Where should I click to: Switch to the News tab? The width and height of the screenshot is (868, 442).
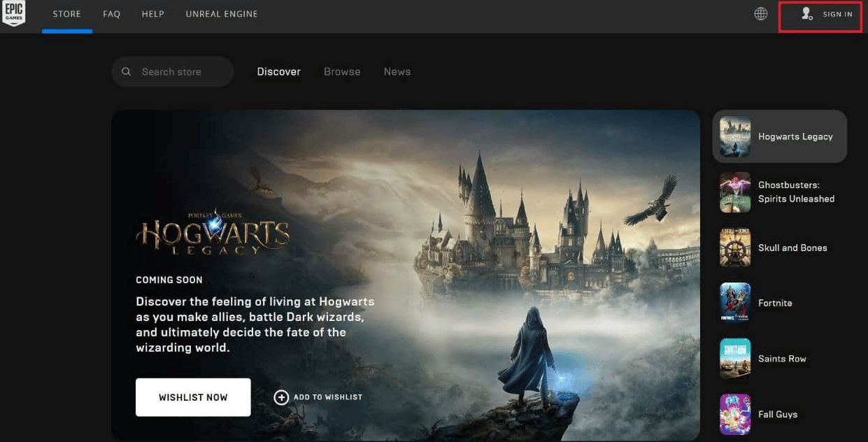[x=397, y=72]
